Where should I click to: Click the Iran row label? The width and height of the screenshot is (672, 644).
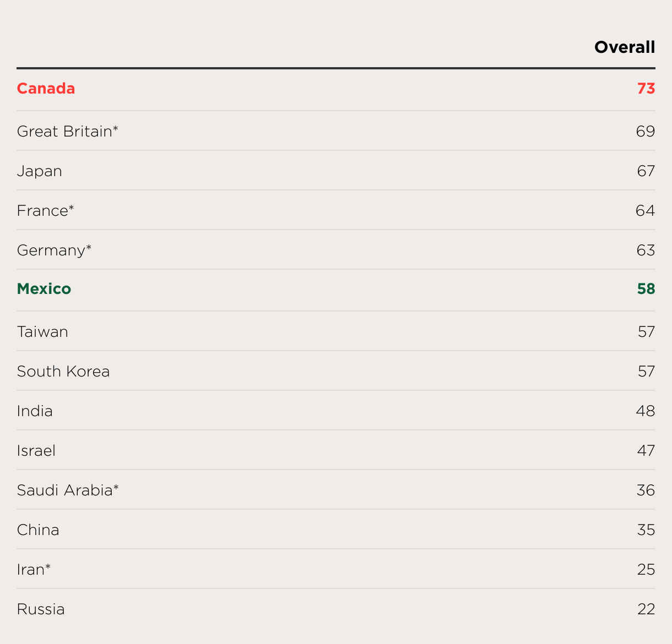pos(33,570)
